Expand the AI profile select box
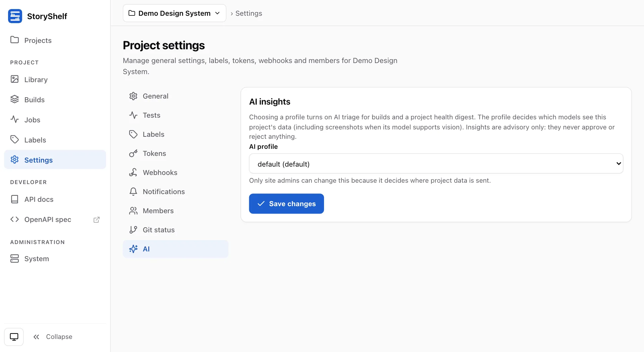The height and width of the screenshot is (352, 644). [436, 164]
